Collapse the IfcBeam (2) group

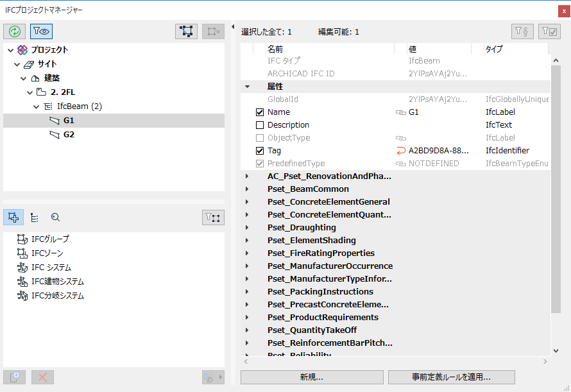click(x=37, y=107)
